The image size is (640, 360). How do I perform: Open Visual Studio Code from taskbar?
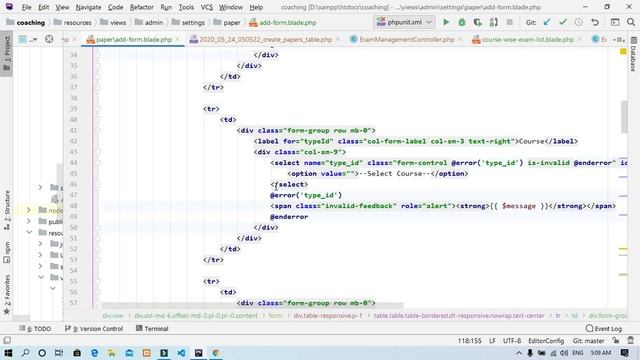tap(181, 353)
